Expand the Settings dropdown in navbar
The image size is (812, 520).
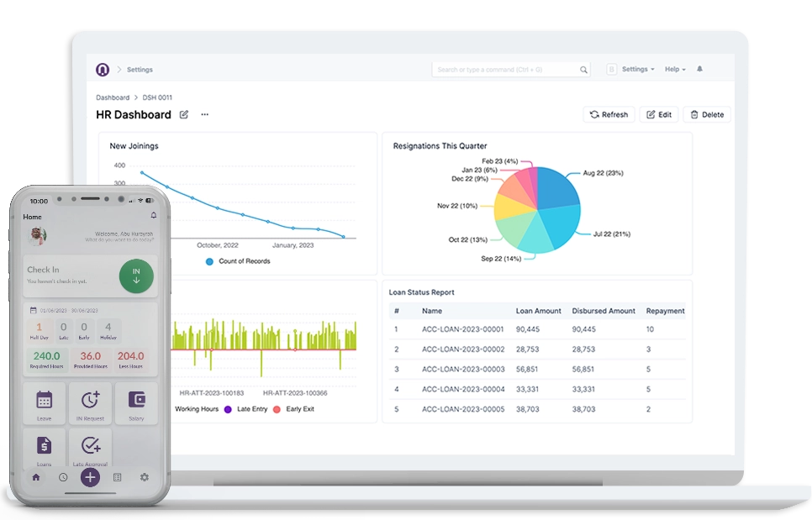tap(638, 70)
